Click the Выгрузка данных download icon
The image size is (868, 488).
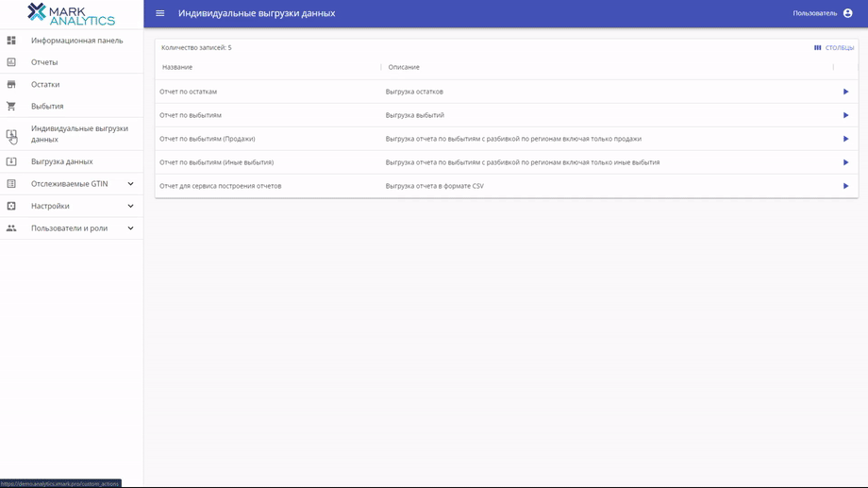pyautogui.click(x=11, y=161)
